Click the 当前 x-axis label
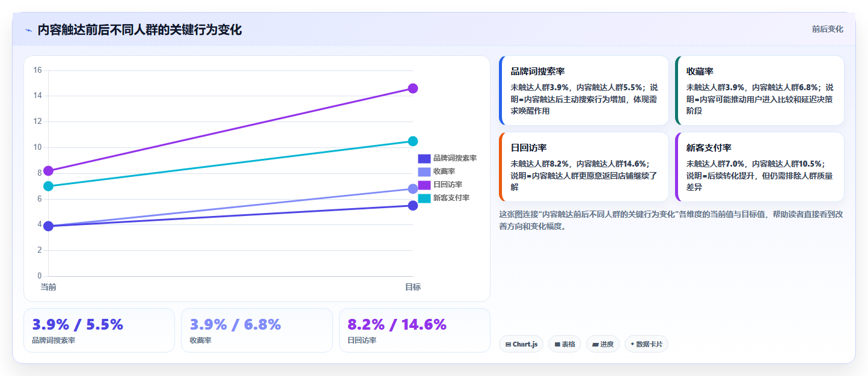868x376 pixels. click(49, 287)
